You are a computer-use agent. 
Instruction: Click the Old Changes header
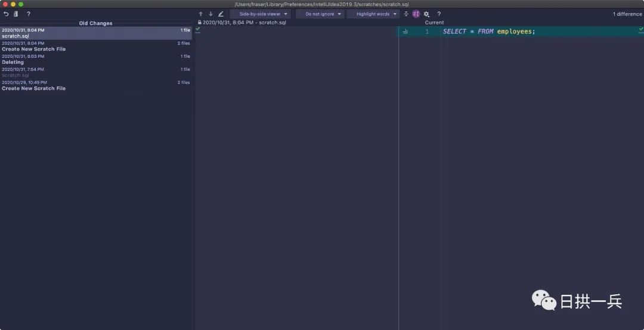point(95,23)
